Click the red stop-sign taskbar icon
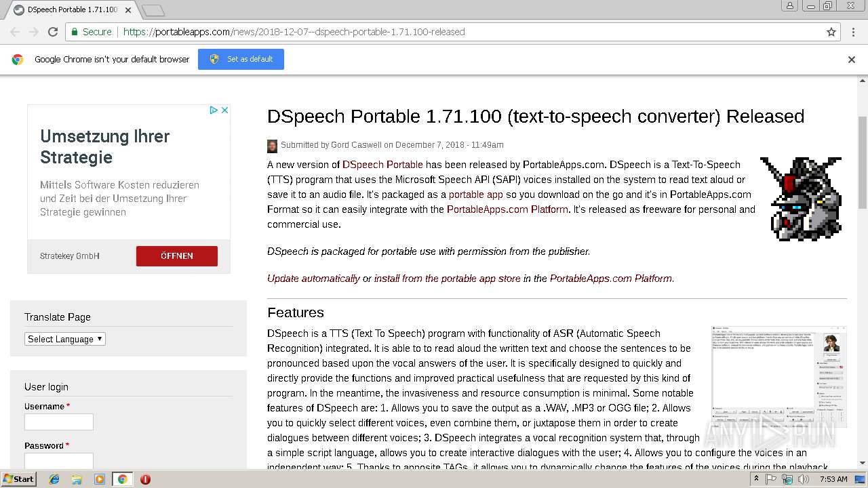Screen dimensions: 868x488 click(145, 479)
